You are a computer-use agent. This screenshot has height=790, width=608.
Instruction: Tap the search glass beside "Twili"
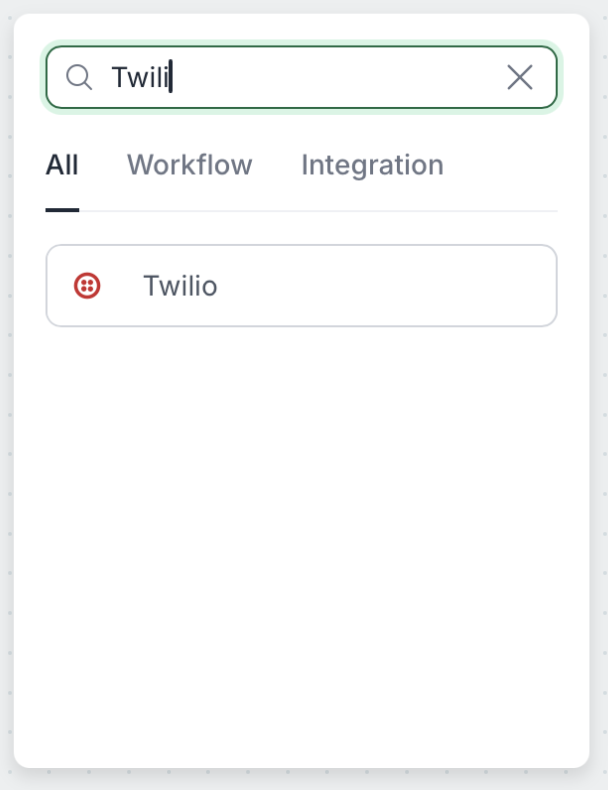79,77
